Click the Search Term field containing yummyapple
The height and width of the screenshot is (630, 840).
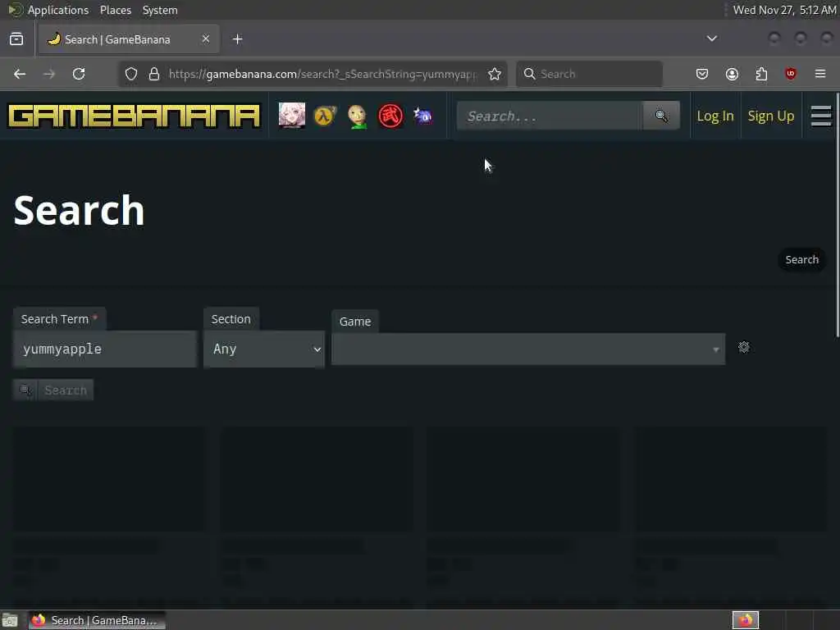point(105,349)
